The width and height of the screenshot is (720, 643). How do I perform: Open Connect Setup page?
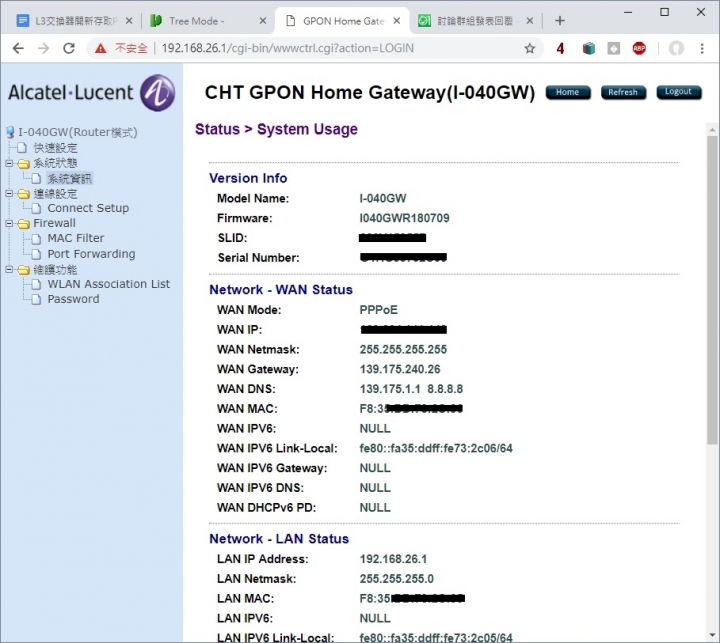(x=88, y=208)
